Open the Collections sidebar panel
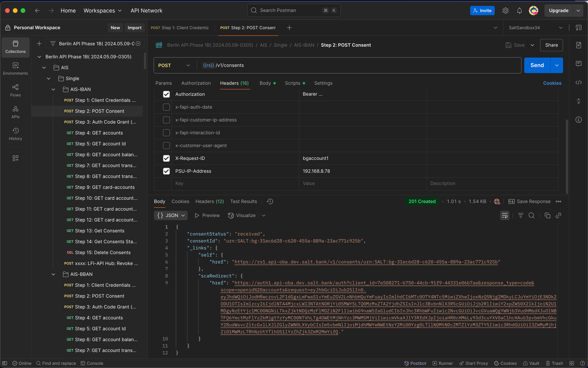 click(15, 47)
